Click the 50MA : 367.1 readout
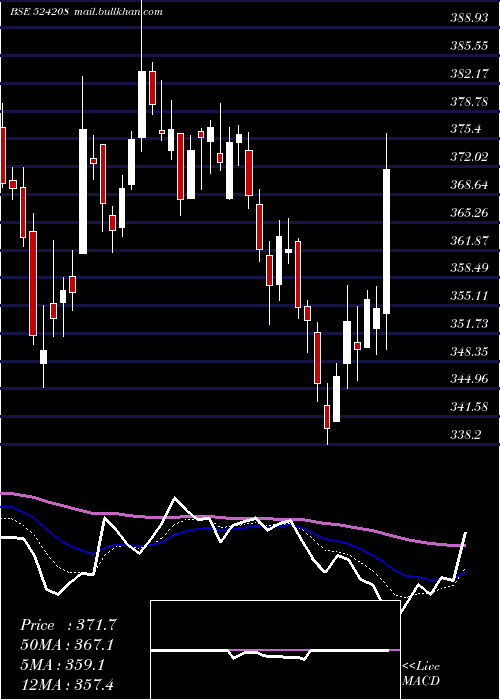The height and width of the screenshot is (700, 500). 67,645
